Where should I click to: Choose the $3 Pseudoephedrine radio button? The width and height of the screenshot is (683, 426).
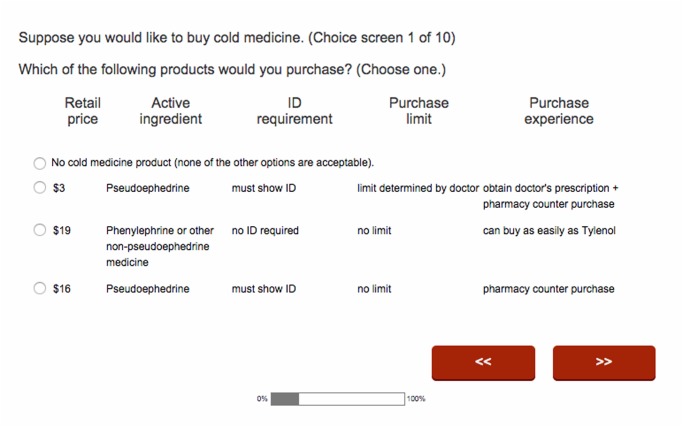(40, 187)
